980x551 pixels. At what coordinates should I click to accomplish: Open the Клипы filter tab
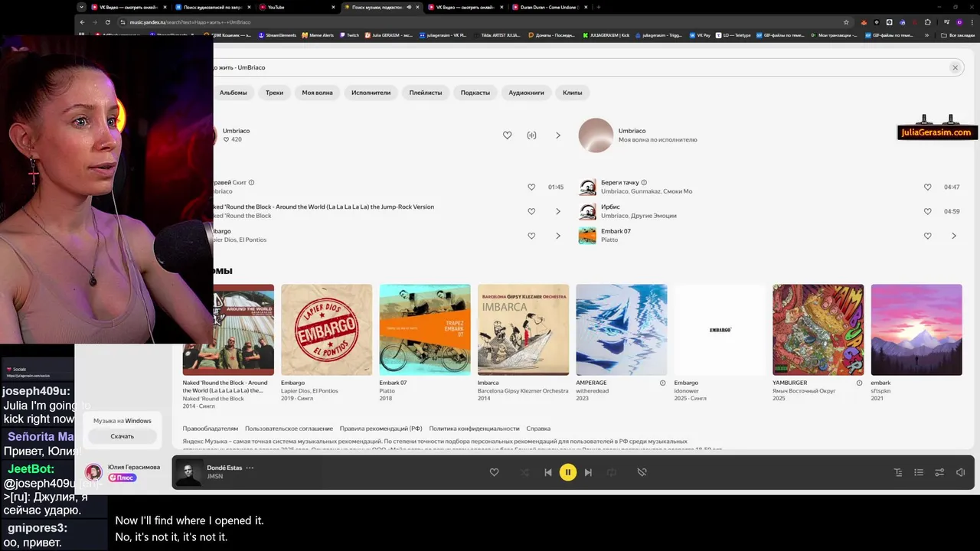coord(572,93)
